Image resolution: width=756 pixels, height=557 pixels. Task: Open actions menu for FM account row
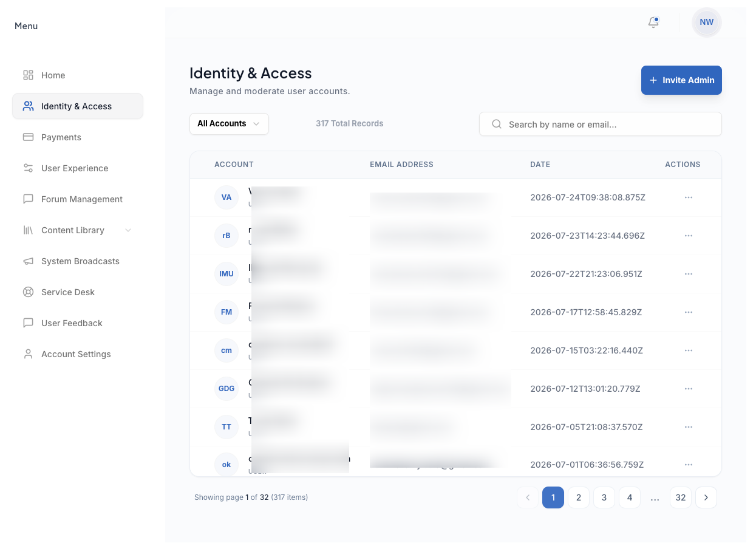(x=689, y=312)
